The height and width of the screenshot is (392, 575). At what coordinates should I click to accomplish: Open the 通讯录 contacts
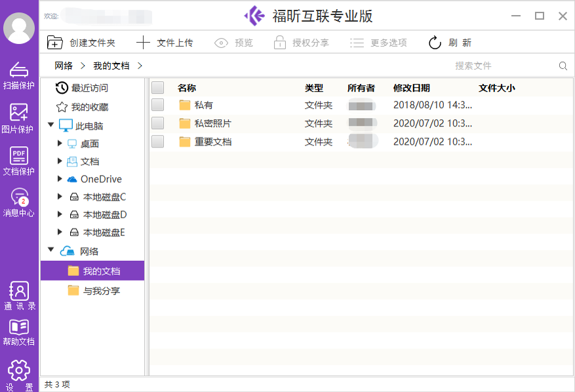20,296
